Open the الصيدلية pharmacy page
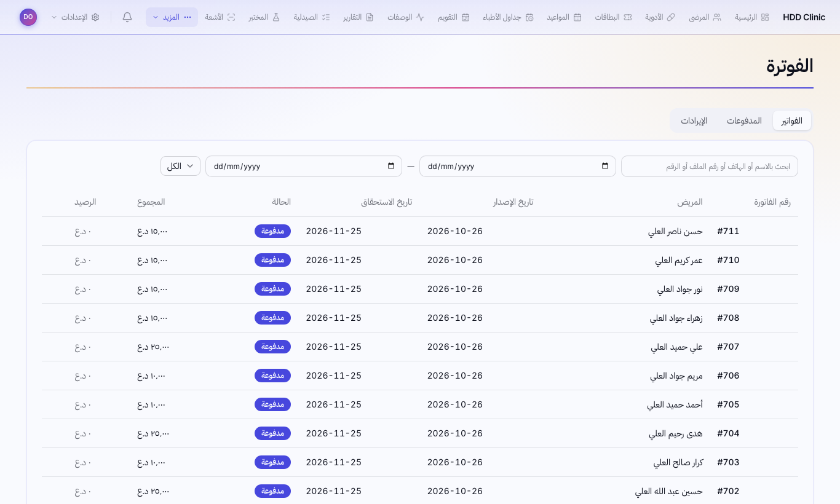The image size is (840, 504). click(312, 17)
